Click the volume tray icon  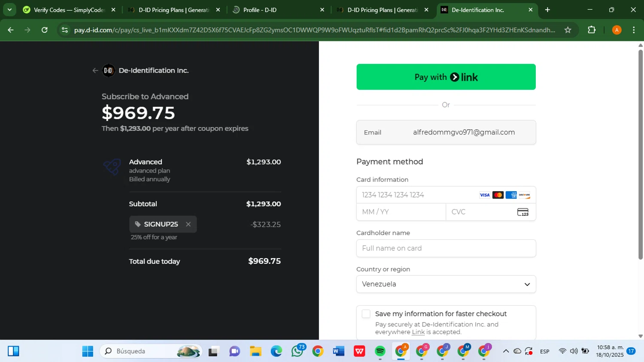click(x=574, y=351)
